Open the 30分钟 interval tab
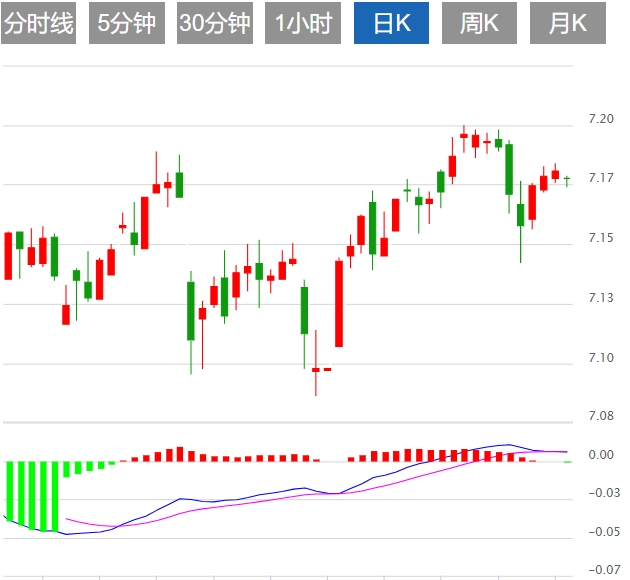Viewport: 630px width, 580px height. pos(215,24)
